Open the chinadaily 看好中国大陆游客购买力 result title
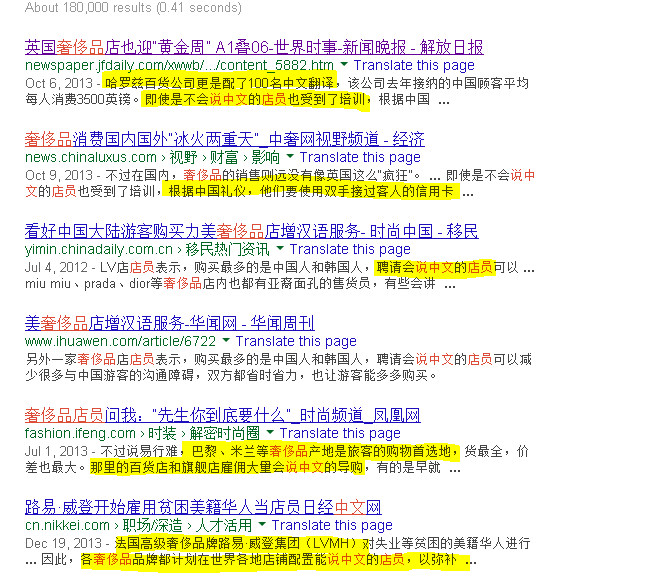This screenshot has height=580, width=672. (252, 231)
